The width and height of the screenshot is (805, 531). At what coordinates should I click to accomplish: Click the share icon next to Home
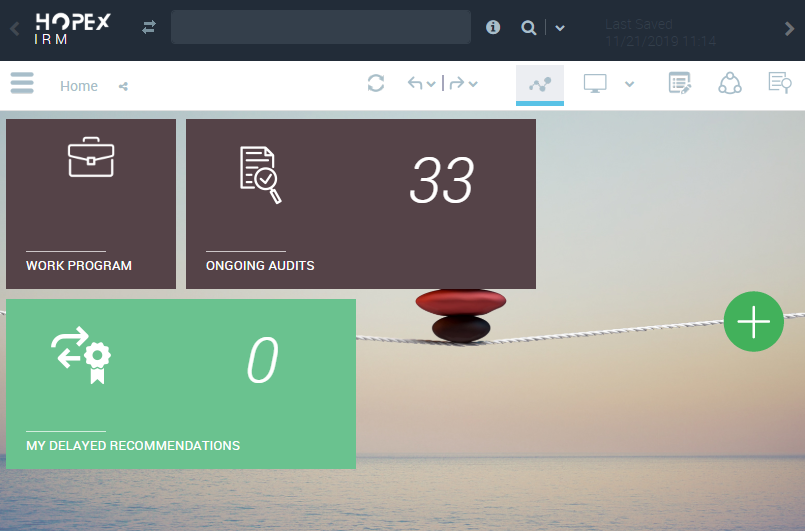click(123, 86)
